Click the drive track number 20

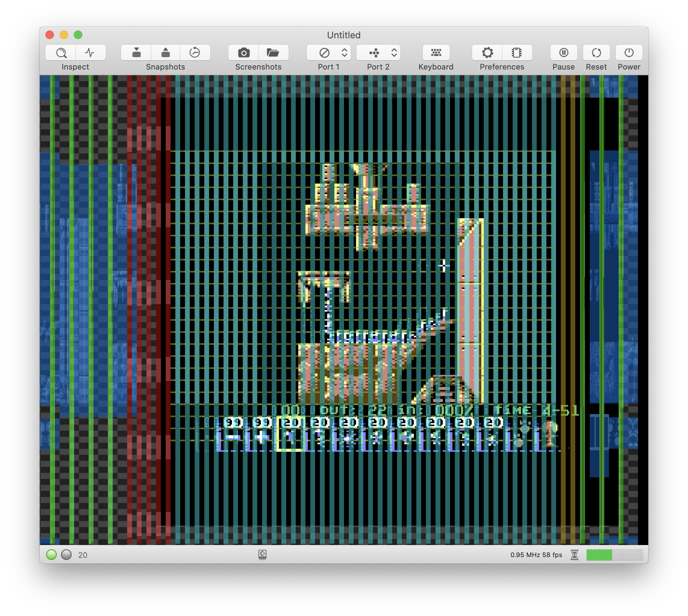click(x=83, y=555)
